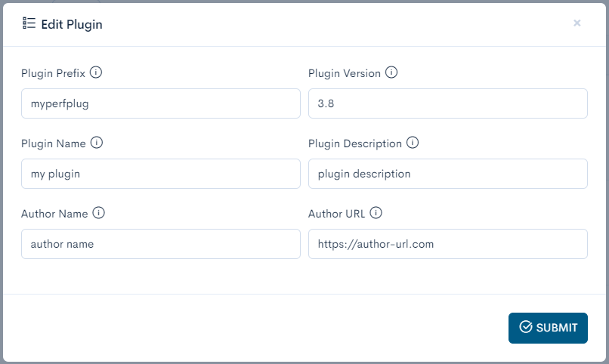
Task: Close the Edit Plugin dialog
Action: (577, 23)
